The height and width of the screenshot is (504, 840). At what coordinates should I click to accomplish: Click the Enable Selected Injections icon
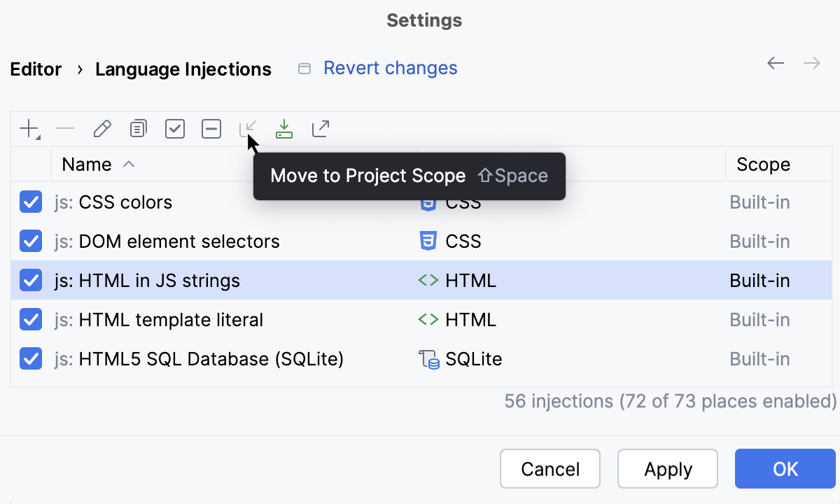(x=174, y=128)
